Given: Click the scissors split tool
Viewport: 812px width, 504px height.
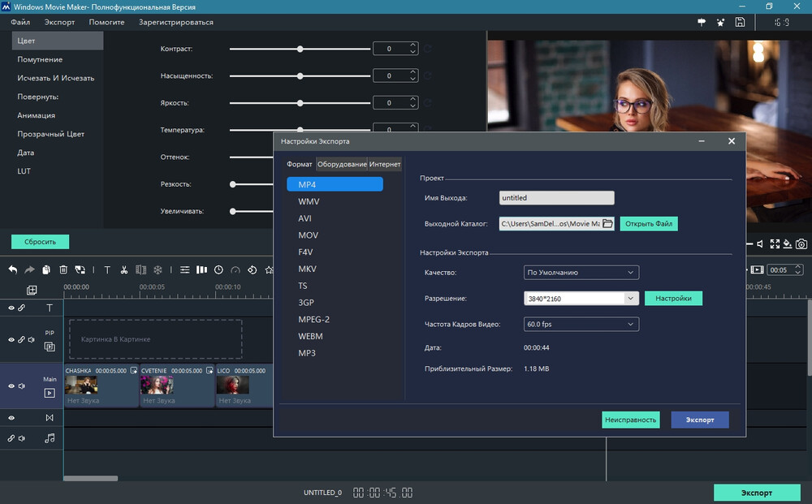Looking at the screenshot, I should pos(123,269).
